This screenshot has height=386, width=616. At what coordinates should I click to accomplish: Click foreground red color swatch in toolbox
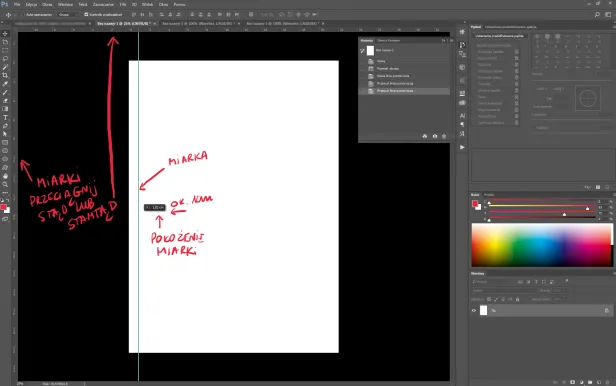tap(3, 207)
